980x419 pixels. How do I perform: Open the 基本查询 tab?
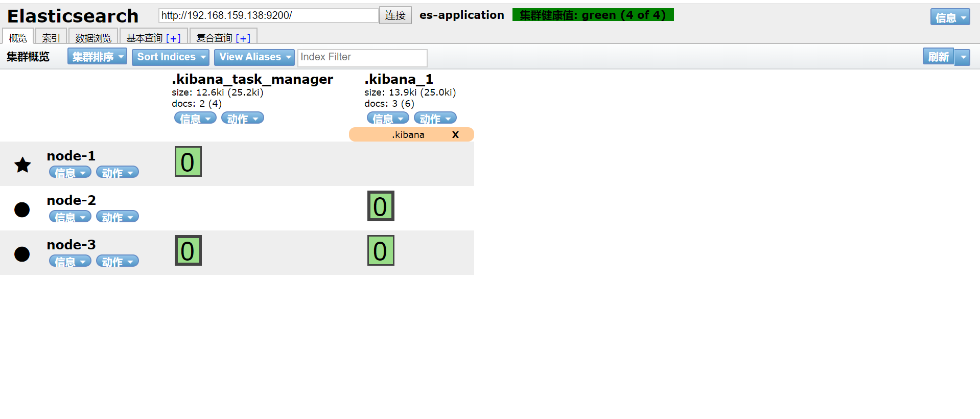tap(145, 38)
